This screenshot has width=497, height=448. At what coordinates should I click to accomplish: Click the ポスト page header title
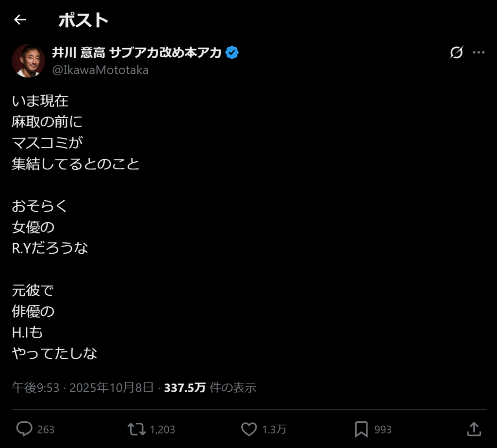[x=83, y=20]
